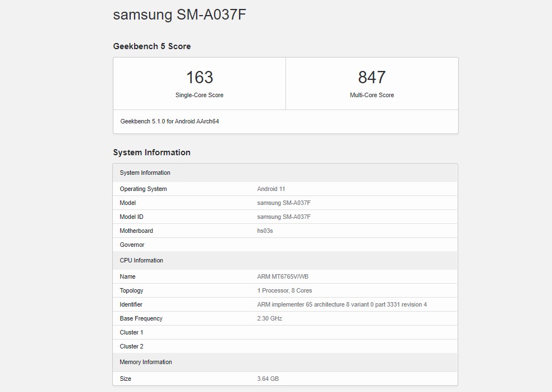552x392 pixels.
Task: Click the 'Memory Information' table header row
Action: point(285,362)
